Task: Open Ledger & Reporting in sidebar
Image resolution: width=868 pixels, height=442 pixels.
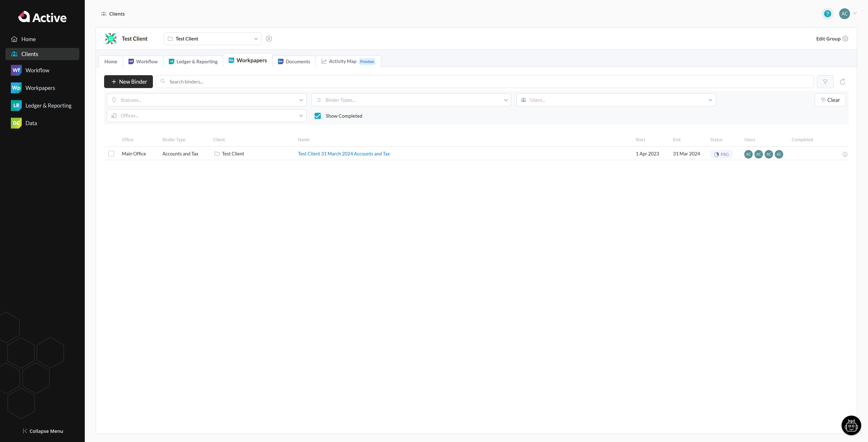Action: coord(48,106)
